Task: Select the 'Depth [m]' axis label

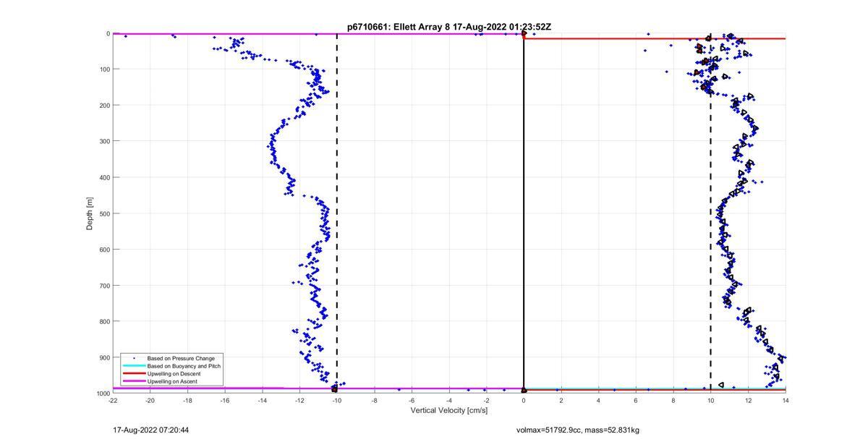Action: point(90,213)
